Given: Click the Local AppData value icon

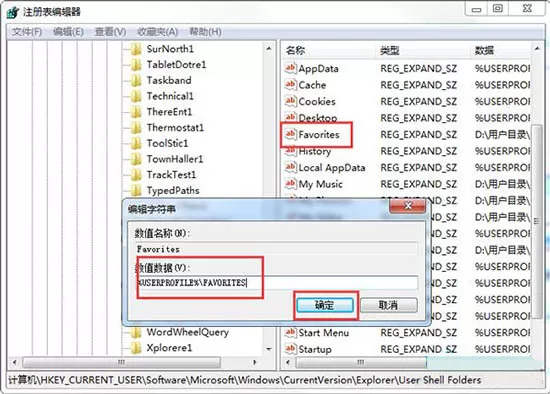Looking at the screenshot, I should (x=290, y=167).
